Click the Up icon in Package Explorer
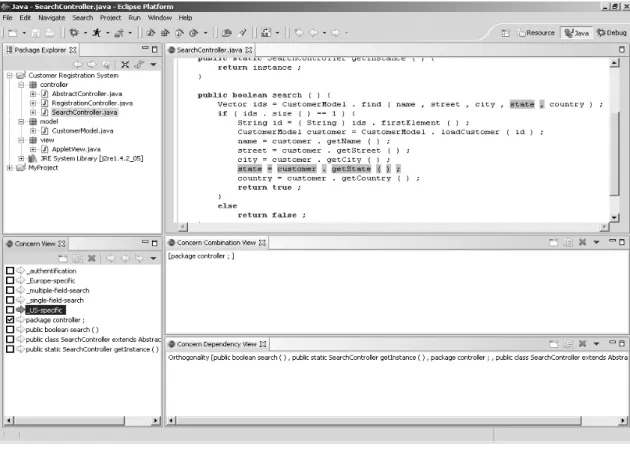The image size is (630, 449). 106,64
